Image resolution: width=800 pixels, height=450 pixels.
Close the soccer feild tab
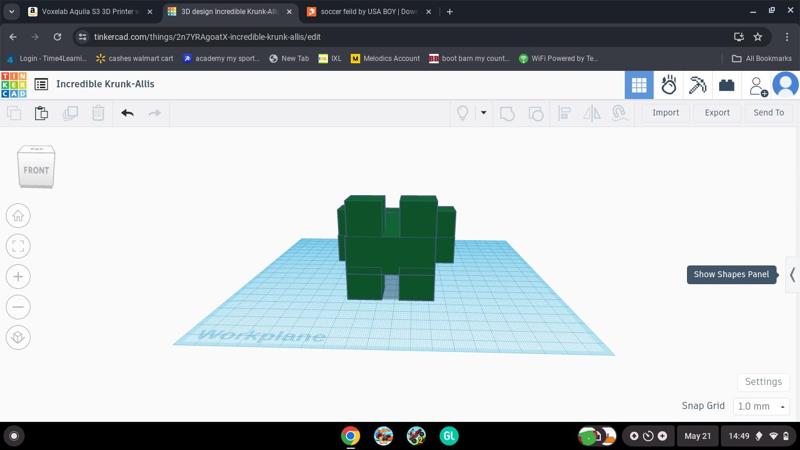(429, 12)
